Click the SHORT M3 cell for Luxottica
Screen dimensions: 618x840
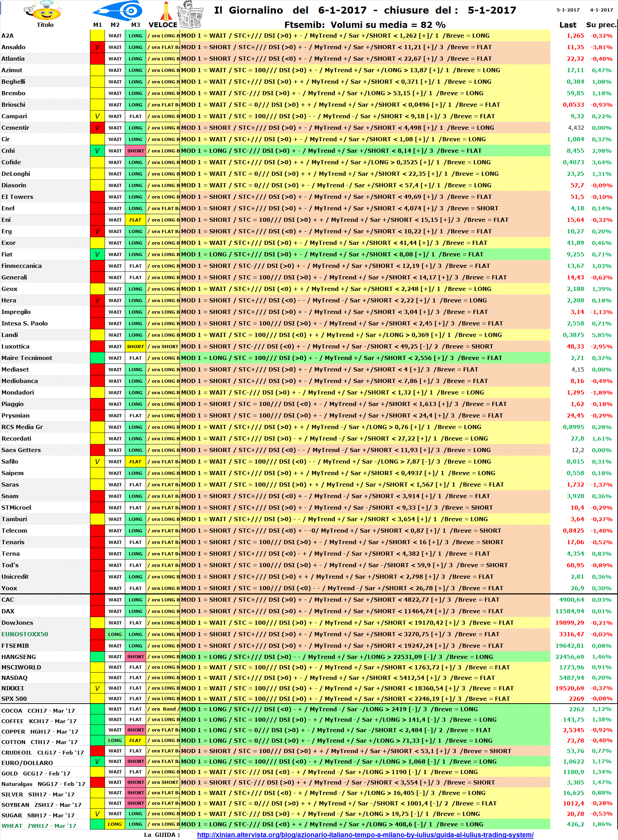click(135, 346)
